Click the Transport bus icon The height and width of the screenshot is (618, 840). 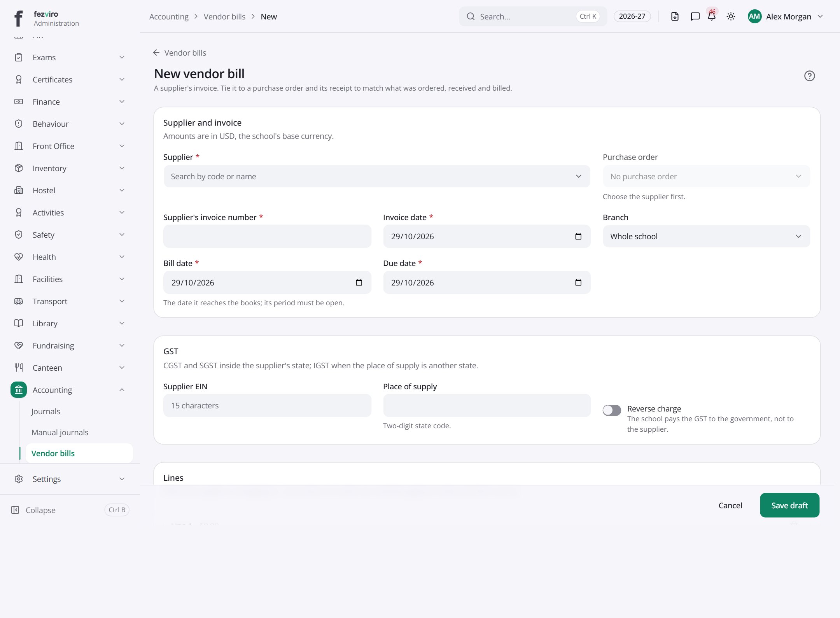tap(19, 301)
